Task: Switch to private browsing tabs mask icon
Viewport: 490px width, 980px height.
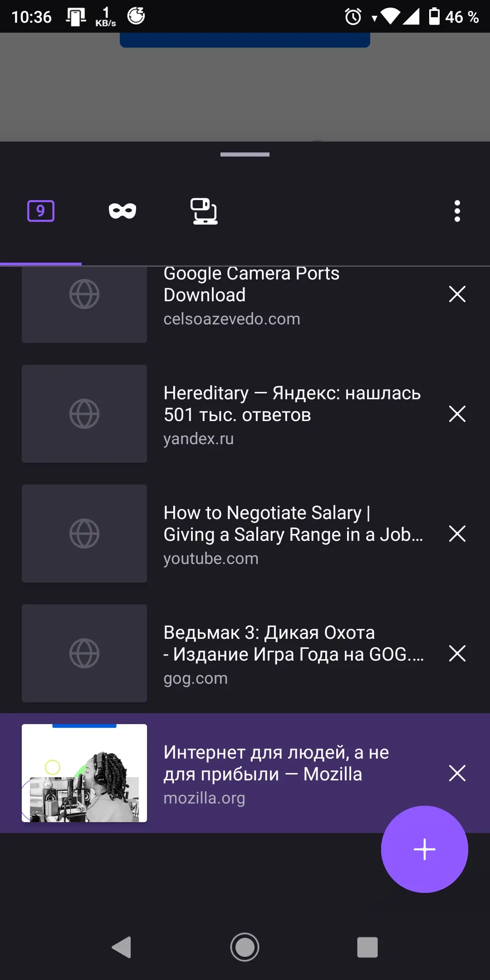Action: [122, 211]
